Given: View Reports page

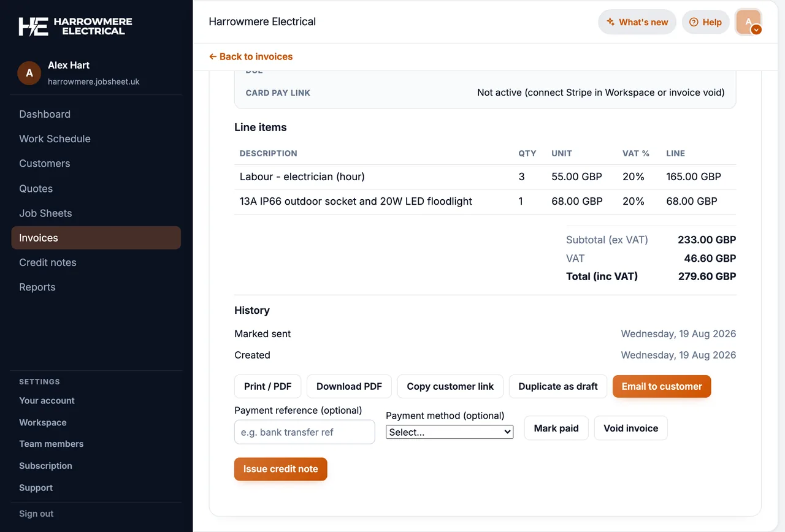Looking at the screenshot, I should (37, 287).
